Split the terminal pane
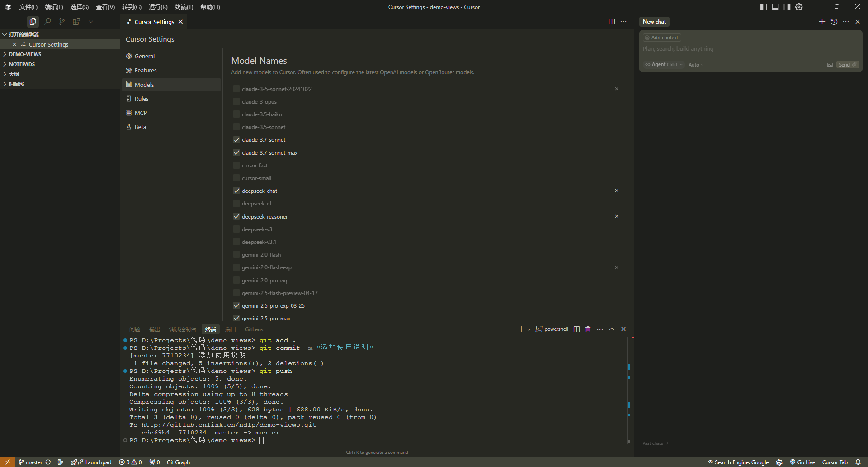 pyautogui.click(x=576, y=329)
